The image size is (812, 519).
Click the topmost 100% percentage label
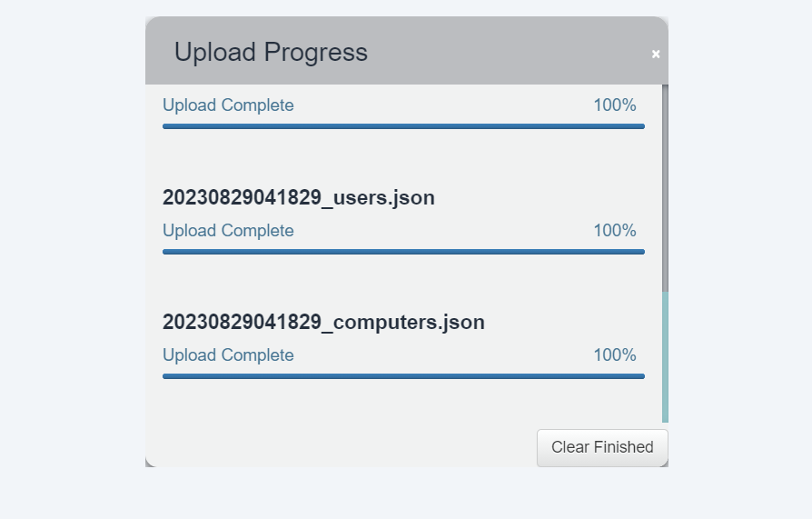click(x=615, y=105)
